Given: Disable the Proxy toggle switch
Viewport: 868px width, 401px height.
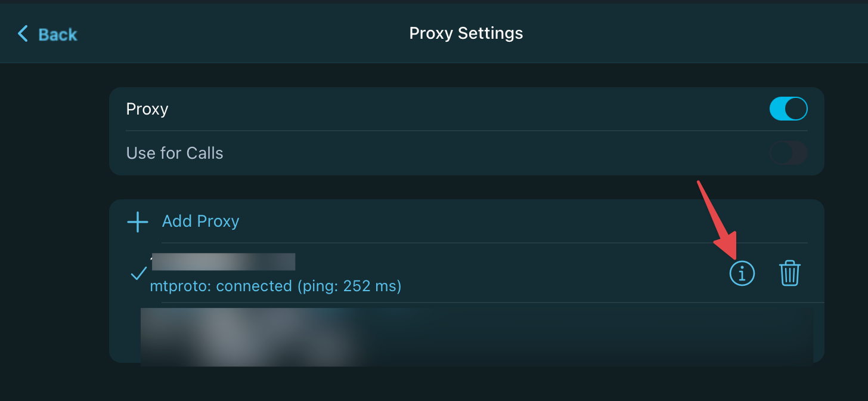Looking at the screenshot, I should [x=789, y=109].
